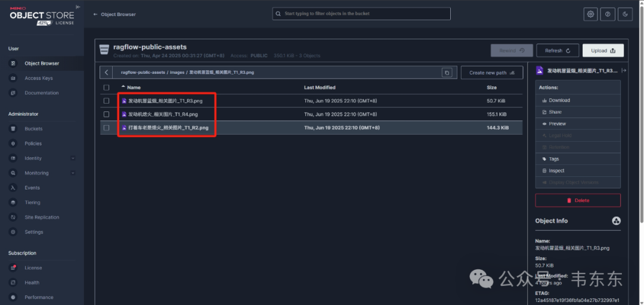
Task: Click the 155.1 KiB size cell
Action: tap(497, 114)
